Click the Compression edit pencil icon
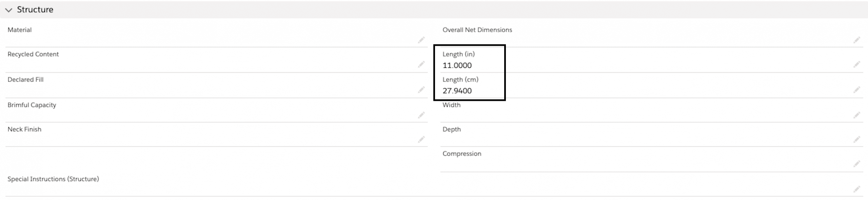Image resolution: width=868 pixels, height=200 pixels. pyautogui.click(x=856, y=164)
